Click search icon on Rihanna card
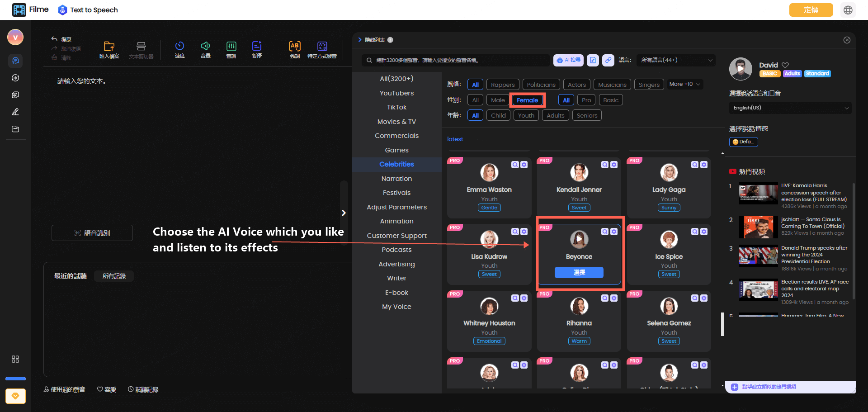Image resolution: width=868 pixels, height=412 pixels. tap(605, 298)
